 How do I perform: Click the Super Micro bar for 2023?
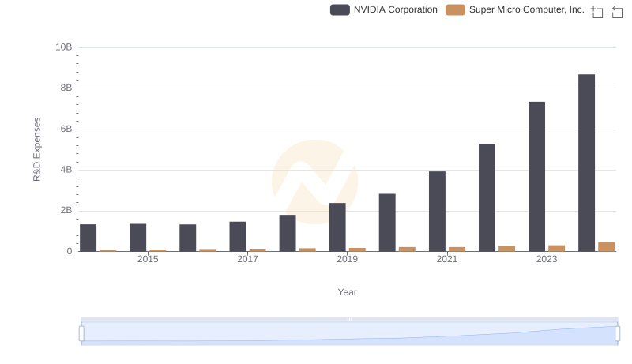556,249
